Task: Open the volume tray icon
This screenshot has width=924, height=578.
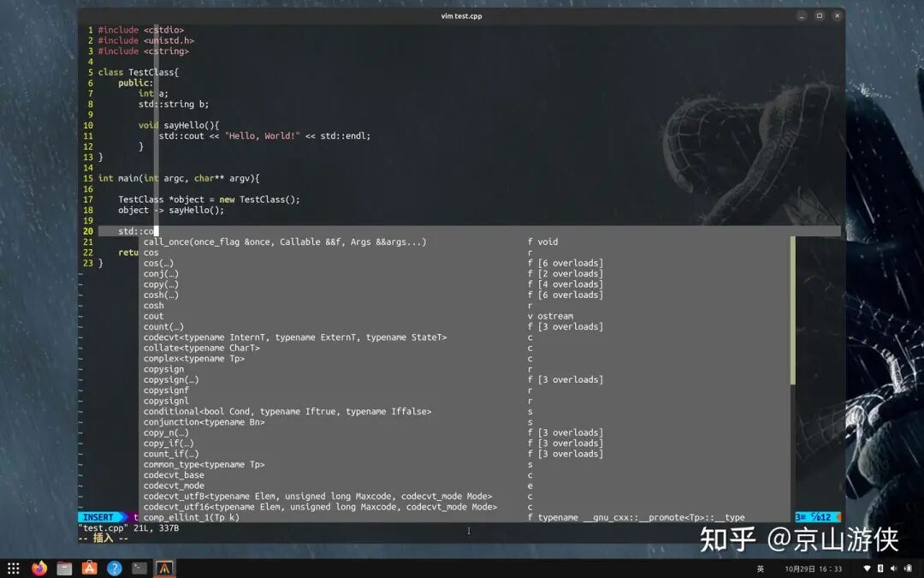Action: coord(894,569)
